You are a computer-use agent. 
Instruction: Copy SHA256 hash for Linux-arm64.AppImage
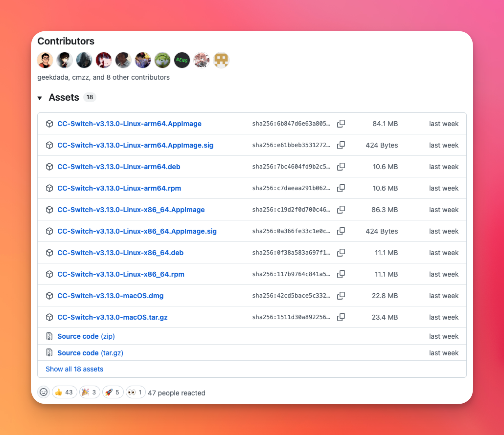click(341, 124)
